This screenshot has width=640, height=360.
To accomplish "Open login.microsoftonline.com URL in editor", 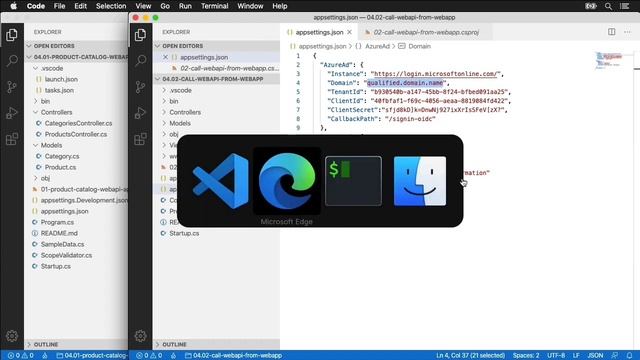I will pos(436,74).
